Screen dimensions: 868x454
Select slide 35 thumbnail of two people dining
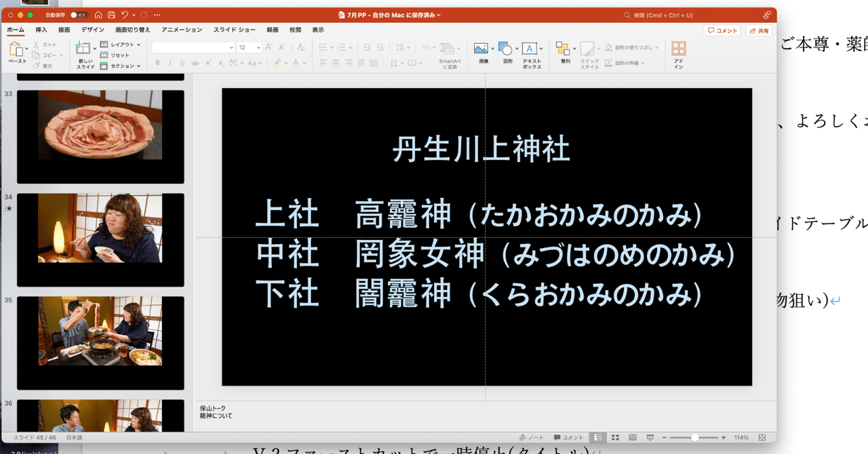coord(100,343)
